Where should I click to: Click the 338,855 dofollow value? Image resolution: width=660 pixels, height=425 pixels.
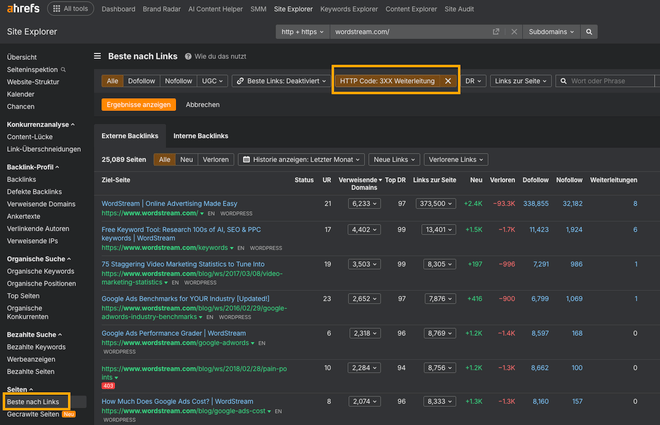point(535,204)
